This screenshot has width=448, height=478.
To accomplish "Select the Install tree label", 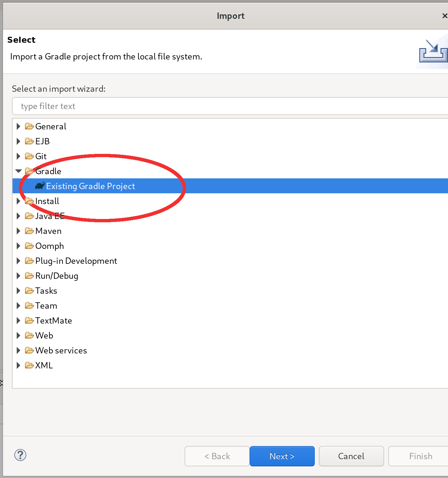I will [47, 201].
